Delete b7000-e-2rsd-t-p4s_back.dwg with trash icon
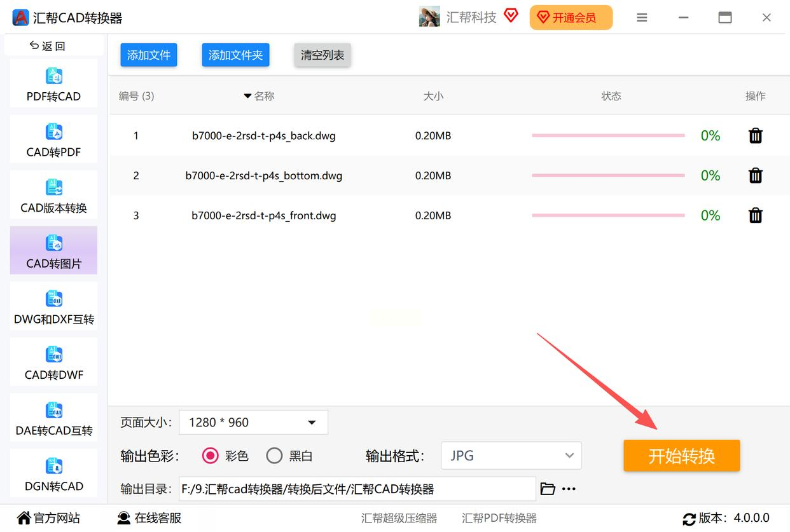The image size is (790, 532). pyautogui.click(x=755, y=135)
